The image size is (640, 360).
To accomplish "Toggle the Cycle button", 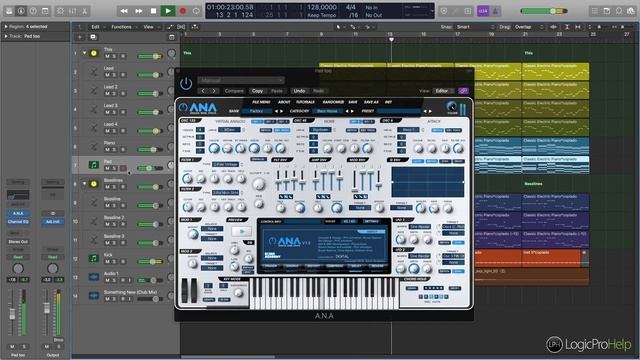I will [x=196, y=11].
